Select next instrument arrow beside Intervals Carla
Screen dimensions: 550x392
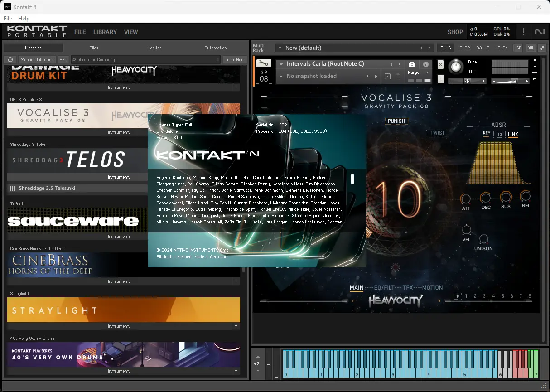(400, 64)
